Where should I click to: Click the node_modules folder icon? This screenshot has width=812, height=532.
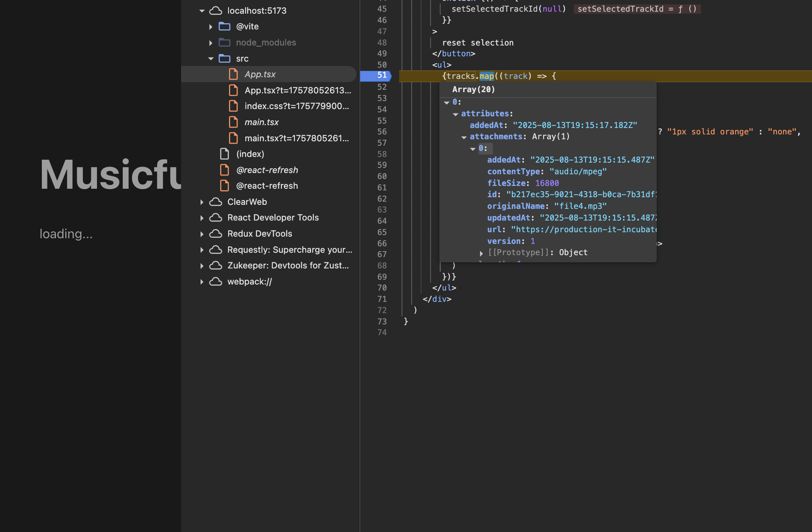point(224,43)
